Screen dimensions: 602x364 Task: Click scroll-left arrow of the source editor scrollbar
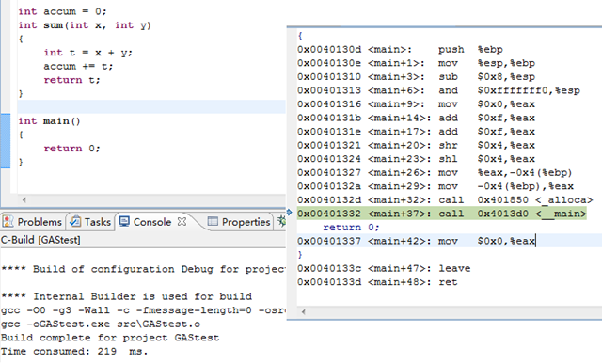click(x=24, y=199)
